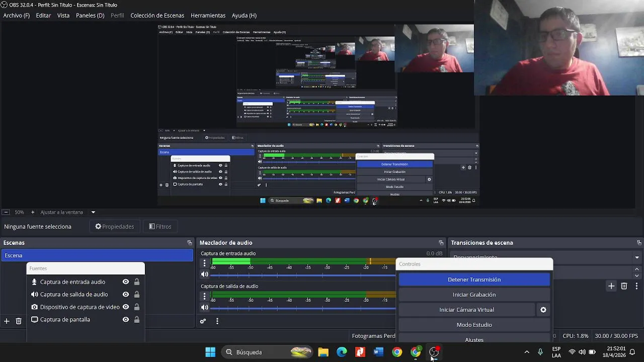644x362 pixels.
Task: Open the Vista menu
Action: point(63,16)
